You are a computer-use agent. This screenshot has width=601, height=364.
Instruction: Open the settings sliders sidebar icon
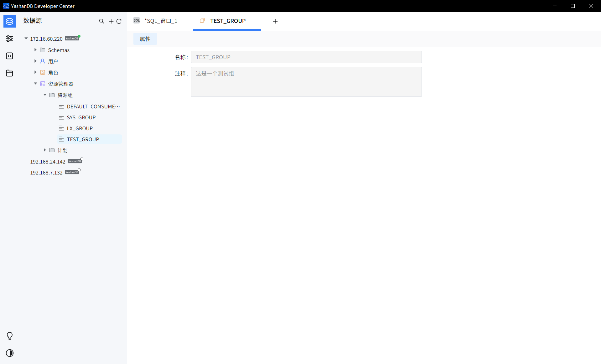point(10,39)
